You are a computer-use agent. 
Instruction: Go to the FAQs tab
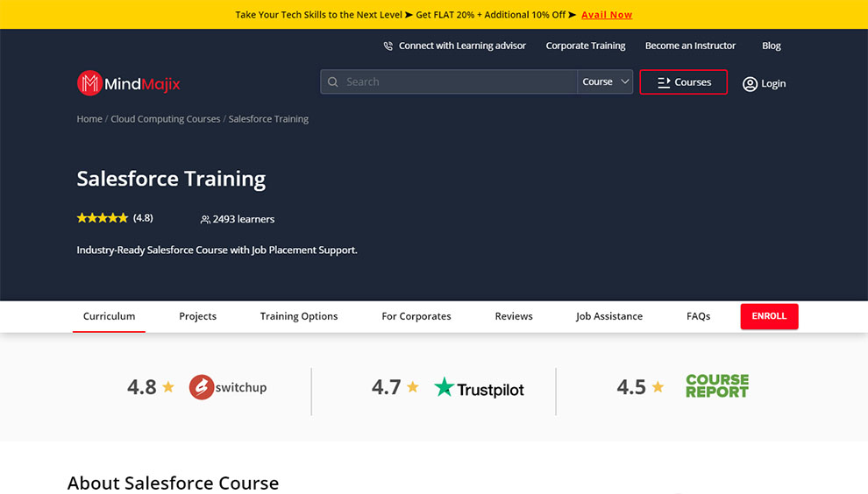pyautogui.click(x=698, y=316)
